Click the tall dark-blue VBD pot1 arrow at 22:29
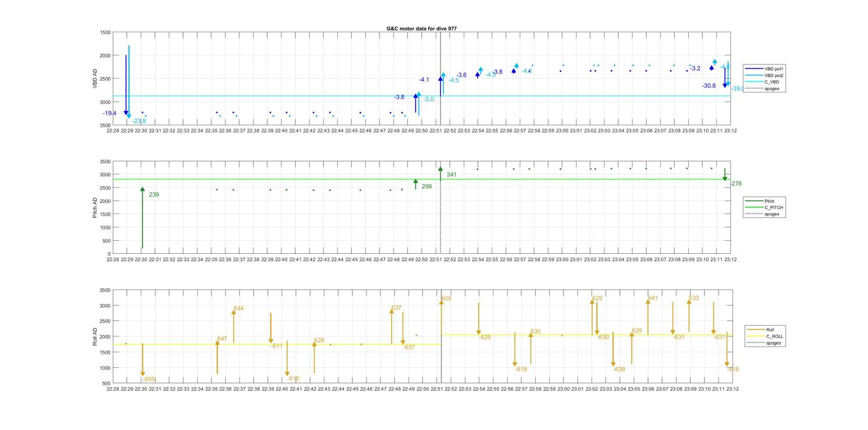868x430 pixels. point(126,85)
